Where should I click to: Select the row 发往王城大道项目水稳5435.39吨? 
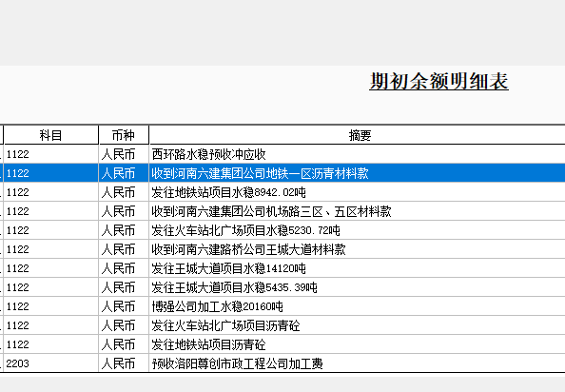(x=282, y=288)
